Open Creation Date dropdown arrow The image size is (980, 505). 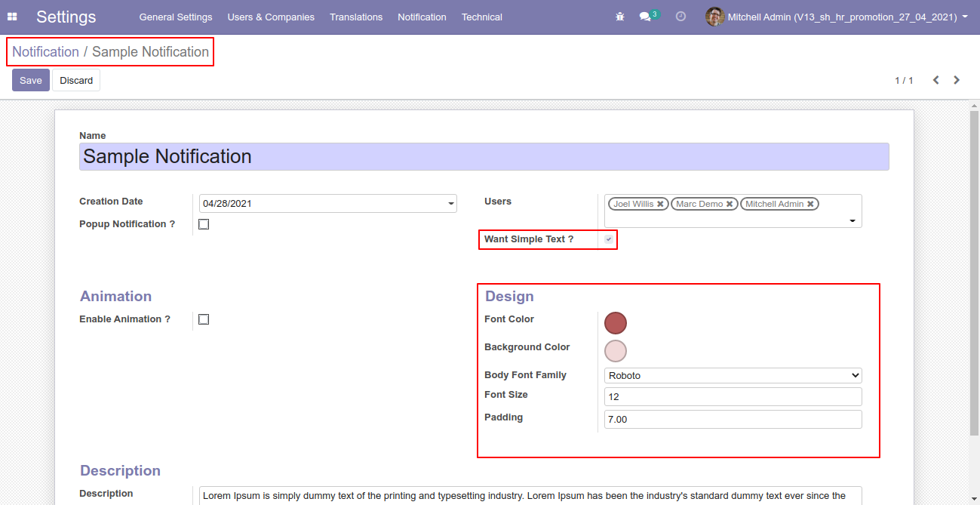click(451, 204)
